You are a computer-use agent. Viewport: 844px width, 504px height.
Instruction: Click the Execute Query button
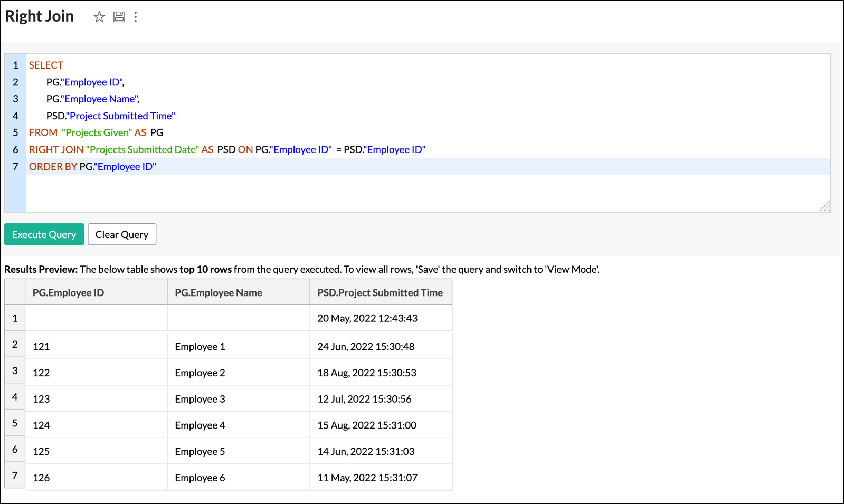[x=44, y=234]
